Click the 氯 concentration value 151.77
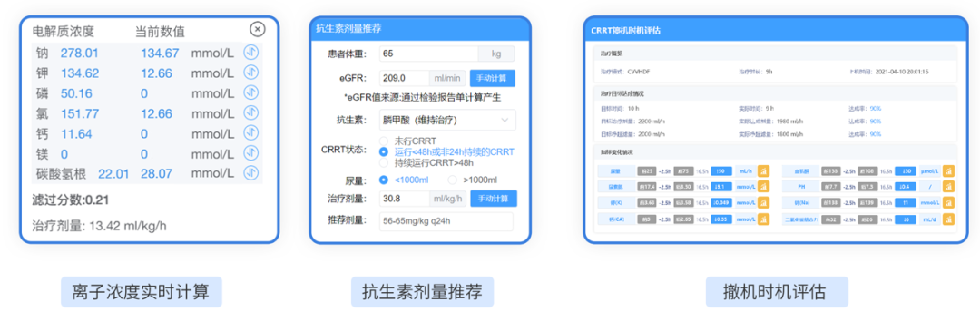Screen dimensions: 980x331 coord(79,113)
